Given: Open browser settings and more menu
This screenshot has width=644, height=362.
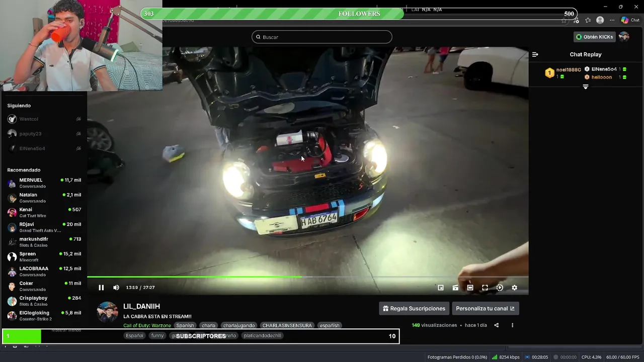Looking at the screenshot, I should [x=612, y=20].
